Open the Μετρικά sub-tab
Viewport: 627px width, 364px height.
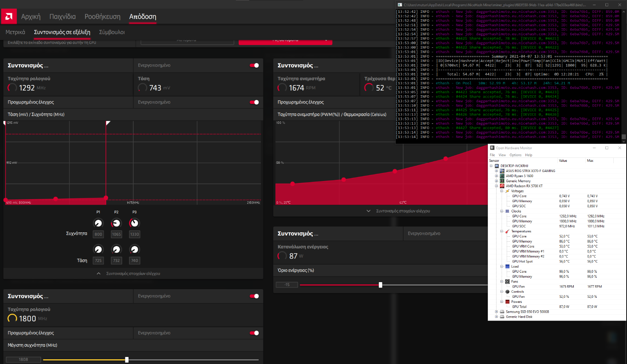point(15,32)
